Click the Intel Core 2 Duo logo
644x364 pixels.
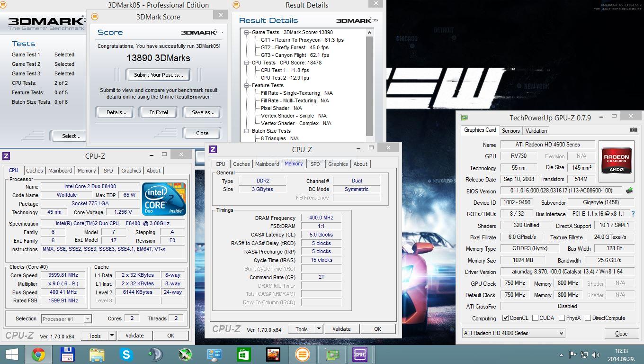click(x=164, y=199)
